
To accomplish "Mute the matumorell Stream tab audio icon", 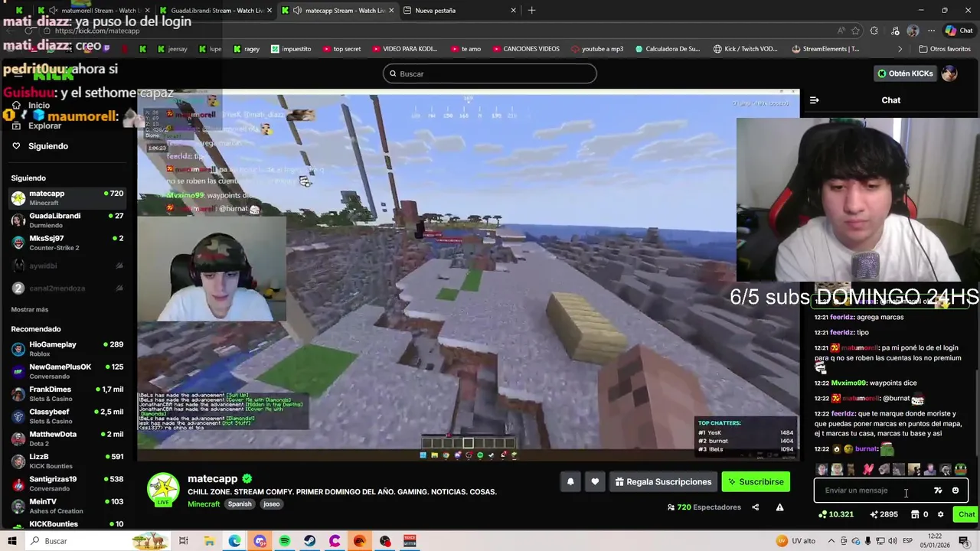I will click(x=53, y=11).
